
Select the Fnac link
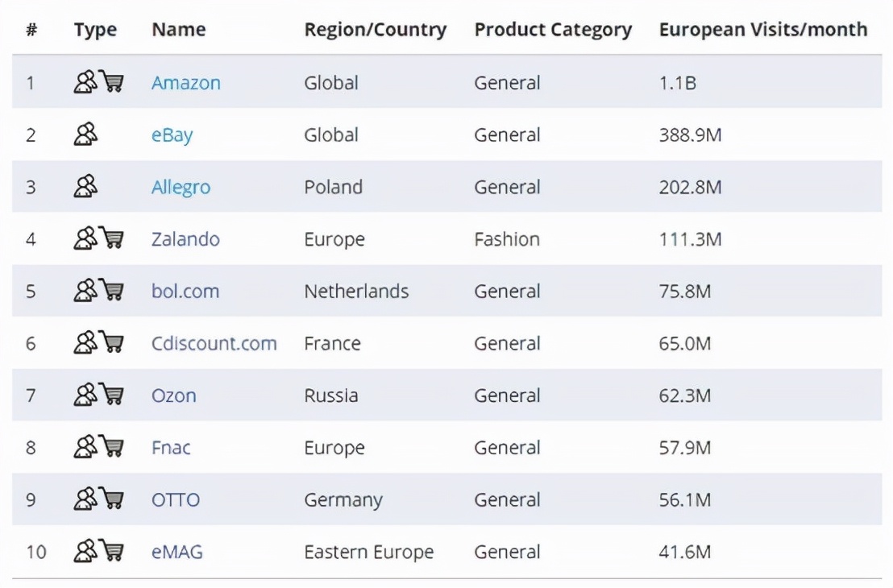point(172,448)
